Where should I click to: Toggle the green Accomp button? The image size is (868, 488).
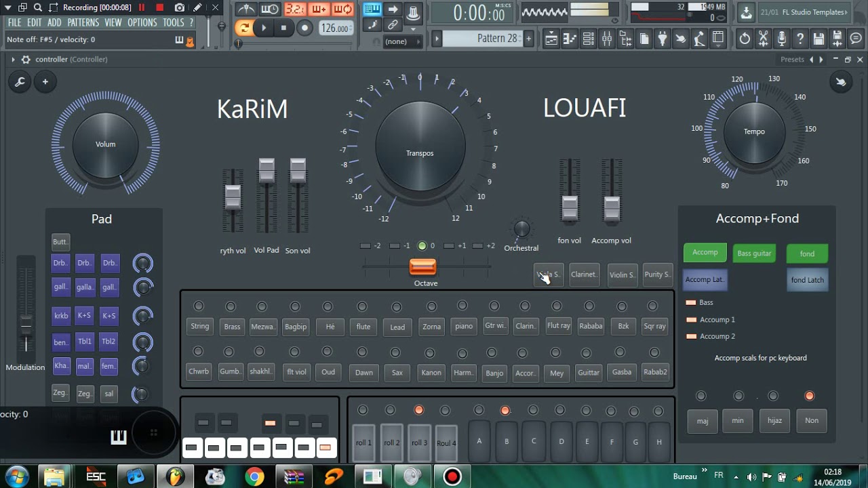point(705,253)
